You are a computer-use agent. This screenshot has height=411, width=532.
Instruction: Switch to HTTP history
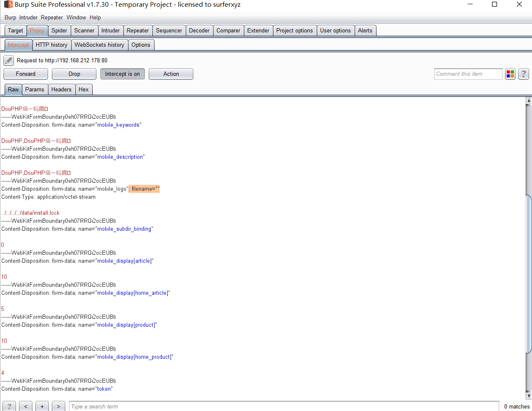pos(51,45)
